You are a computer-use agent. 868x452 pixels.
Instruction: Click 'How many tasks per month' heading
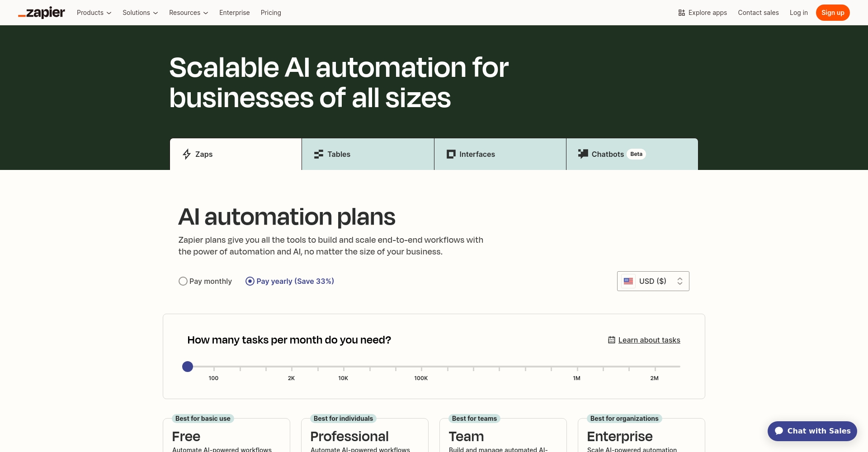289,340
